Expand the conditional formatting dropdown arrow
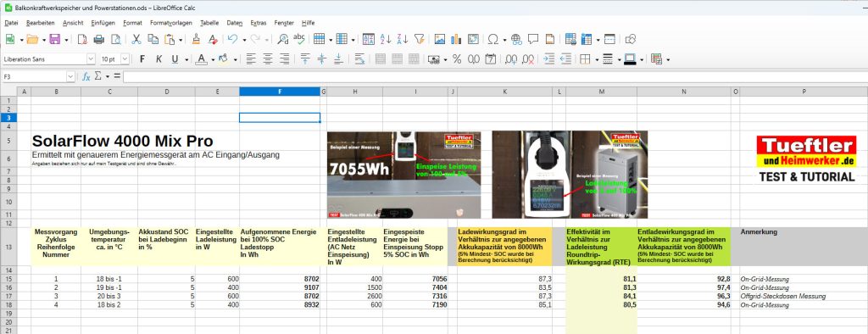This screenshot has width=868, height=334. (x=668, y=60)
